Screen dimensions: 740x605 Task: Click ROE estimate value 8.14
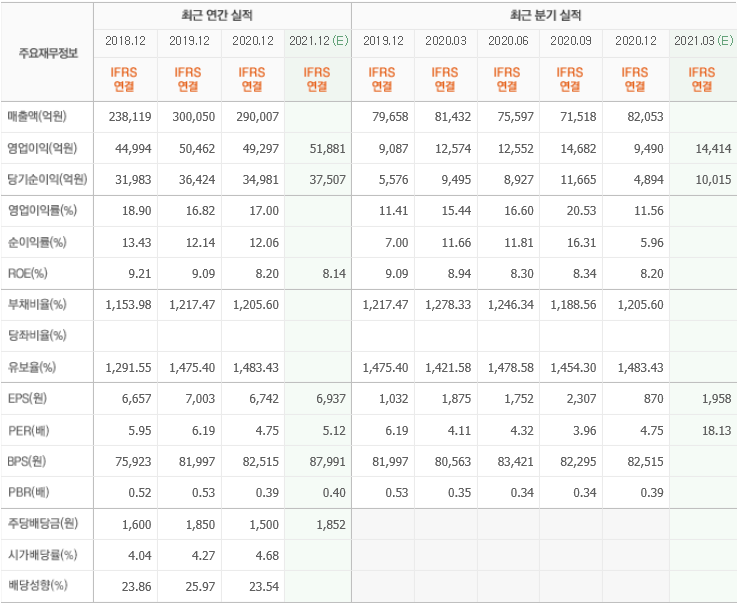[x=334, y=274]
